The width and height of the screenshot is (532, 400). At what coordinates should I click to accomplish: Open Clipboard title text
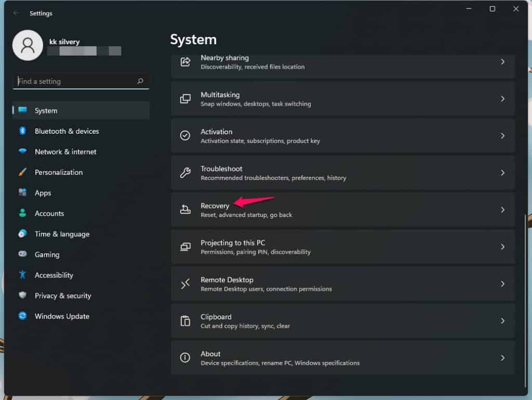click(216, 317)
